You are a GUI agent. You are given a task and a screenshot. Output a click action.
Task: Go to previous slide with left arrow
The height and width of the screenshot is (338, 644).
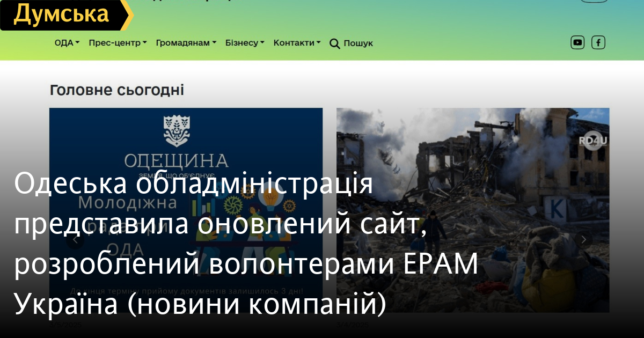pos(75,240)
